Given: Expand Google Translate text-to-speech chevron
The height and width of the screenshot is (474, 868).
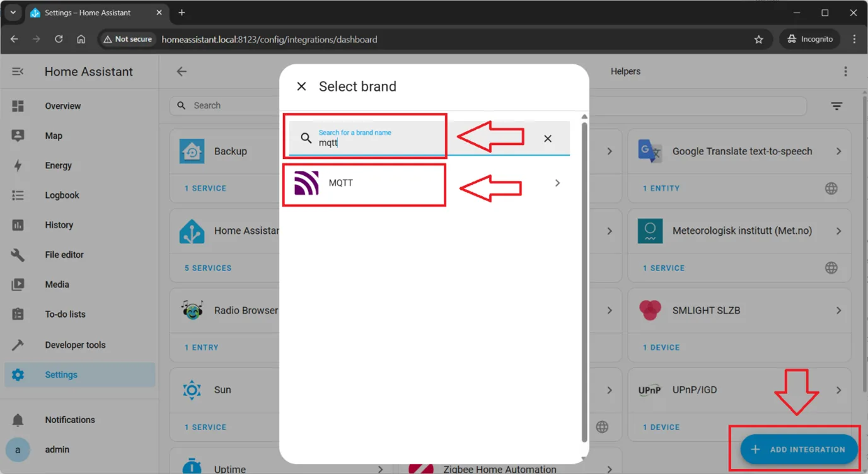Looking at the screenshot, I should point(838,151).
